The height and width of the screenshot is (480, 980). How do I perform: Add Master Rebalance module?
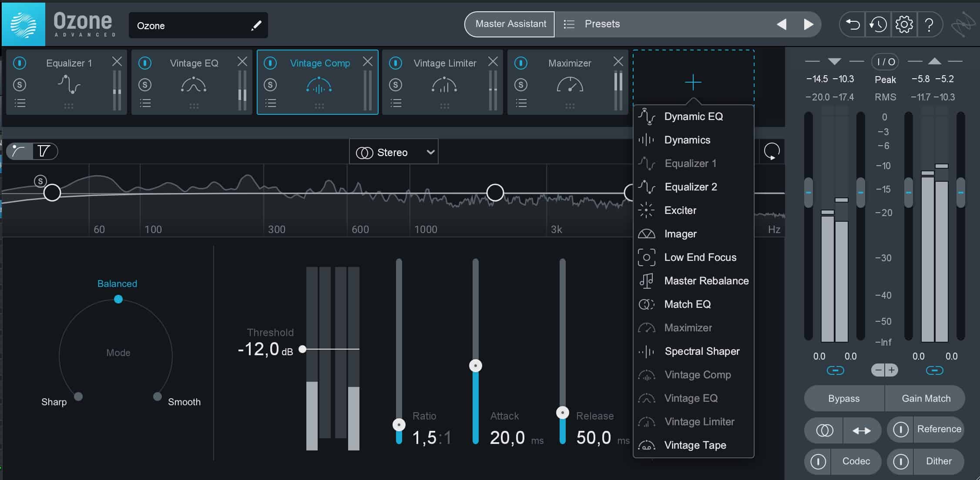pyautogui.click(x=694, y=281)
